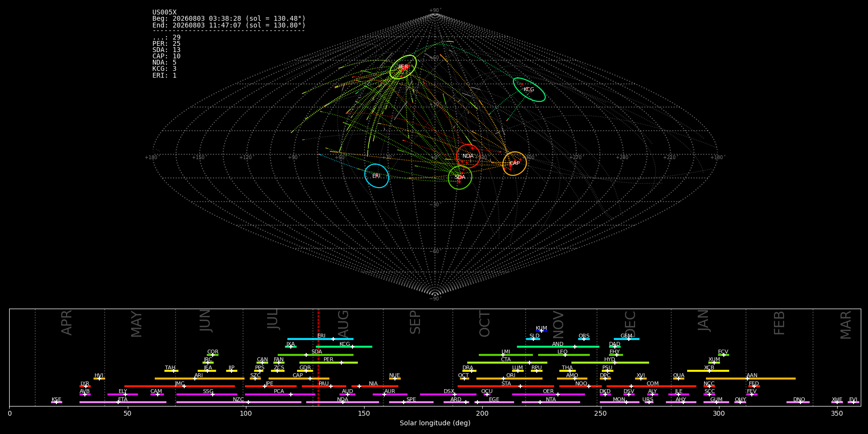Screen dimensions: 868x434
Task: Select the CAP orange radiant circle
Action: 515,163
